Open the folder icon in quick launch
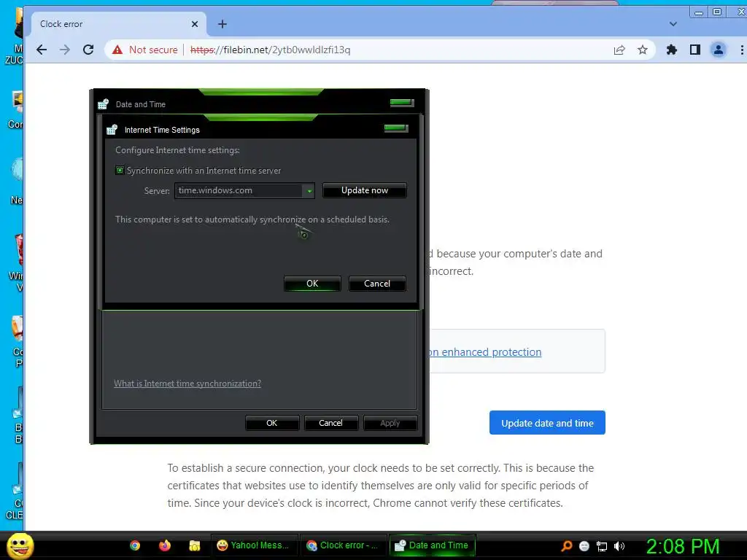Screen dimensions: 747x560 point(194,545)
